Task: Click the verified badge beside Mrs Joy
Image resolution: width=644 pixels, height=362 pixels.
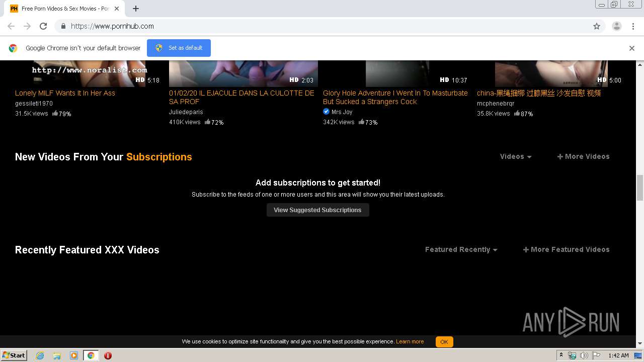Action: [x=326, y=112]
